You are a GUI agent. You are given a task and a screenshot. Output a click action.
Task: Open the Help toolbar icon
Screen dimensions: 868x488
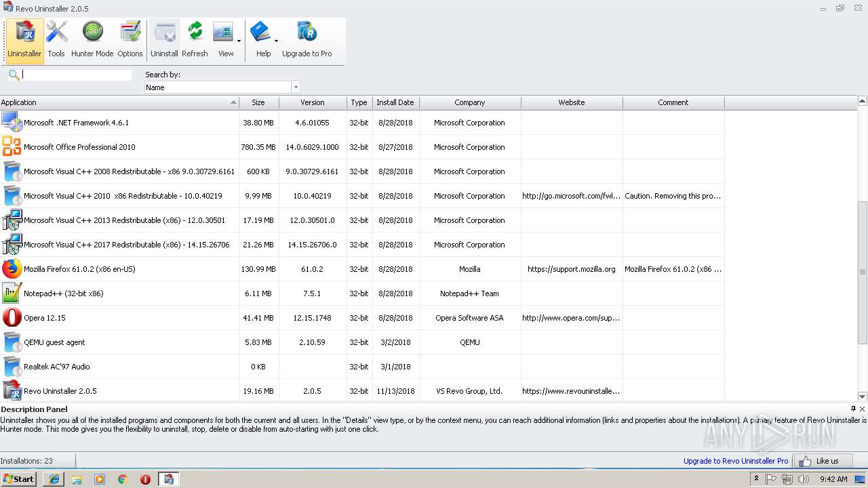coord(262,41)
